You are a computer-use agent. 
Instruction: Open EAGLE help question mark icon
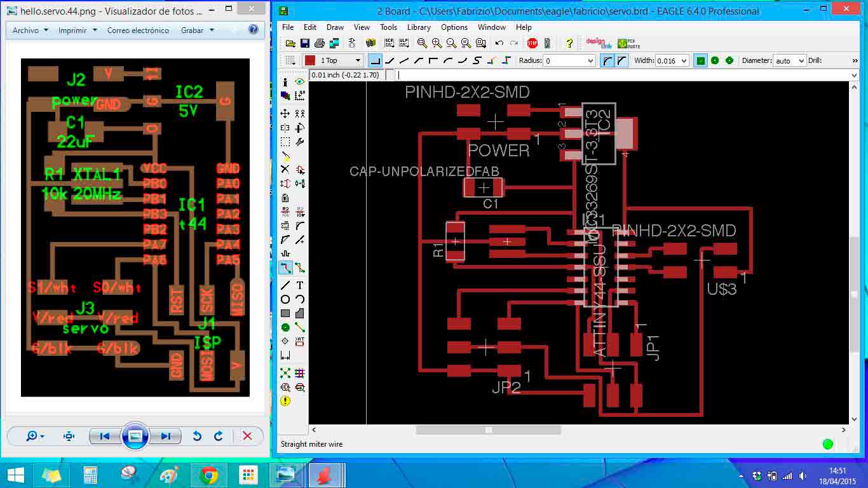[569, 43]
